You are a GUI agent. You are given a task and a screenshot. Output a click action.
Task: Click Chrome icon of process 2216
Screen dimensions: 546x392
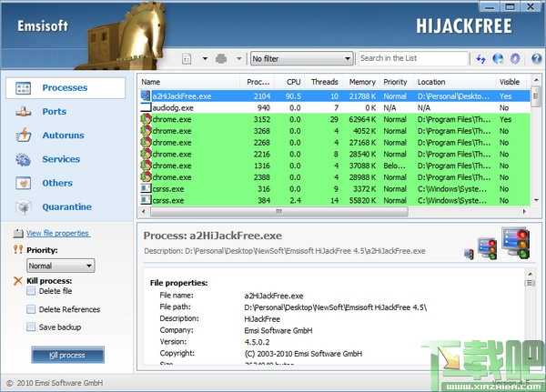pos(146,154)
